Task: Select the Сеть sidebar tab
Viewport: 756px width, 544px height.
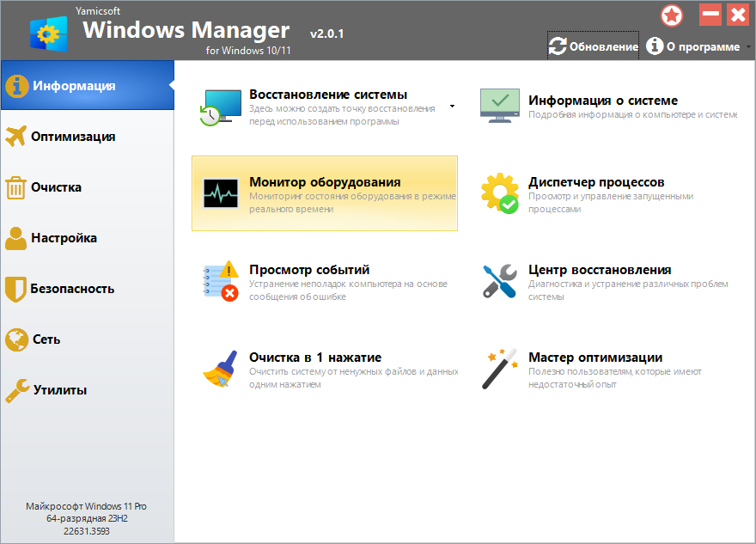Action: [46, 339]
